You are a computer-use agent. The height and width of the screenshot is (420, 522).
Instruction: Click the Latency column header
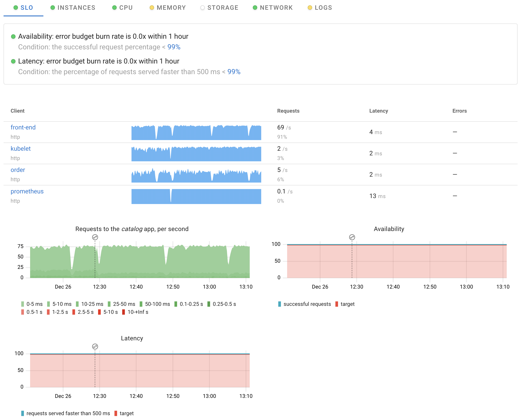379,111
